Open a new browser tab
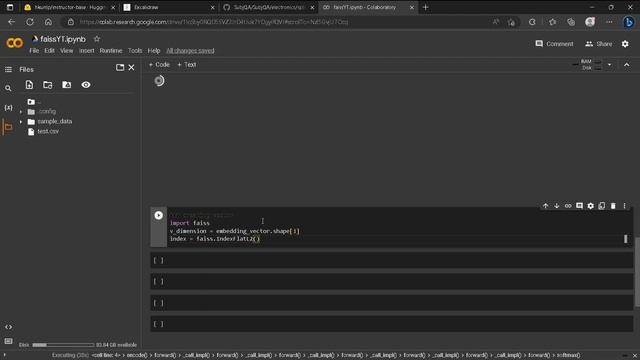This screenshot has height=360, width=640. [x=425, y=7]
